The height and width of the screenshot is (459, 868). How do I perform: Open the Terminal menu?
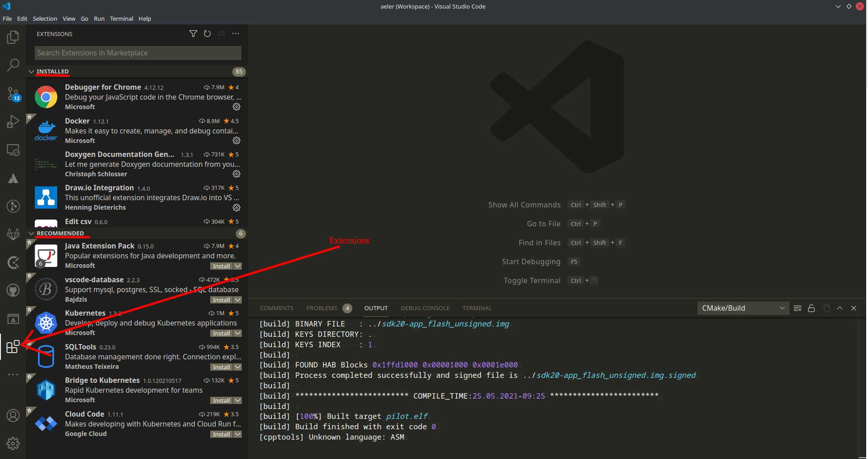[x=121, y=18]
